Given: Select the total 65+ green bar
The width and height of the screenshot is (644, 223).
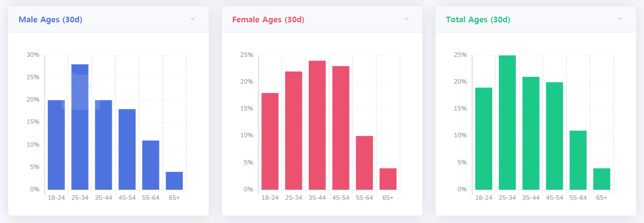Looking at the screenshot, I should (x=602, y=179).
